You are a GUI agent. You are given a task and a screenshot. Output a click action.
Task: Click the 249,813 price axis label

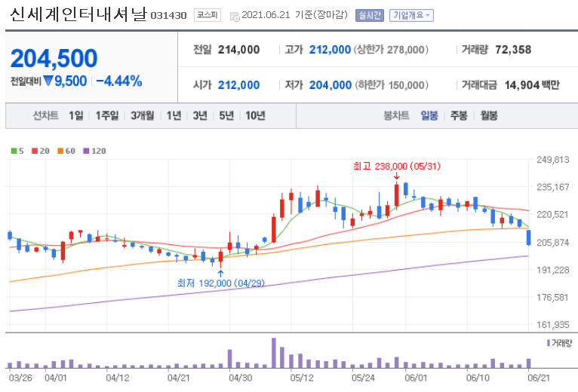coord(552,160)
